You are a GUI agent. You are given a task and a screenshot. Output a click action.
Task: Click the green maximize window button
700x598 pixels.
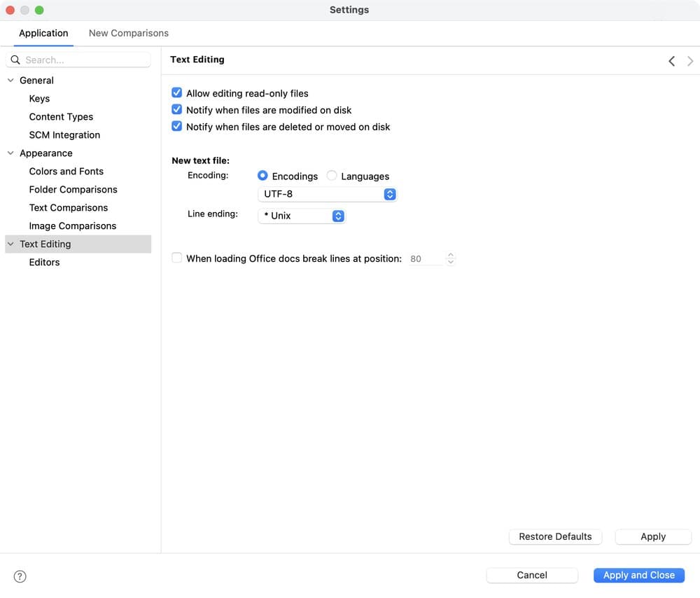pyautogui.click(x=39, y=10)
